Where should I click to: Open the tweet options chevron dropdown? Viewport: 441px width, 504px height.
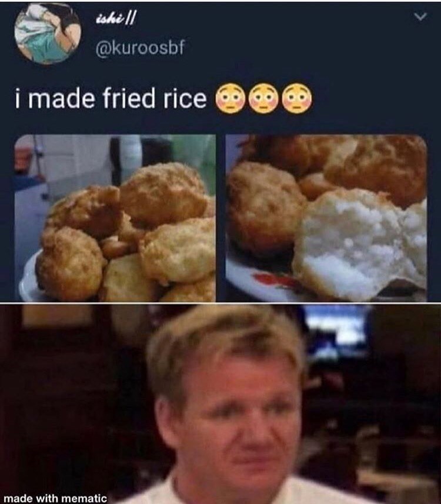[x=420, y=16]
